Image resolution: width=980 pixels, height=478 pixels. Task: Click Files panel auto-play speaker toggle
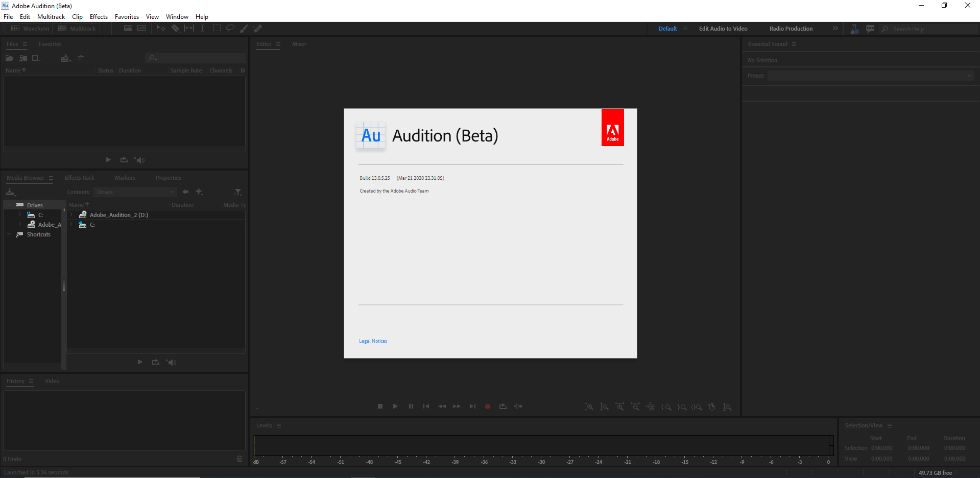139,160
